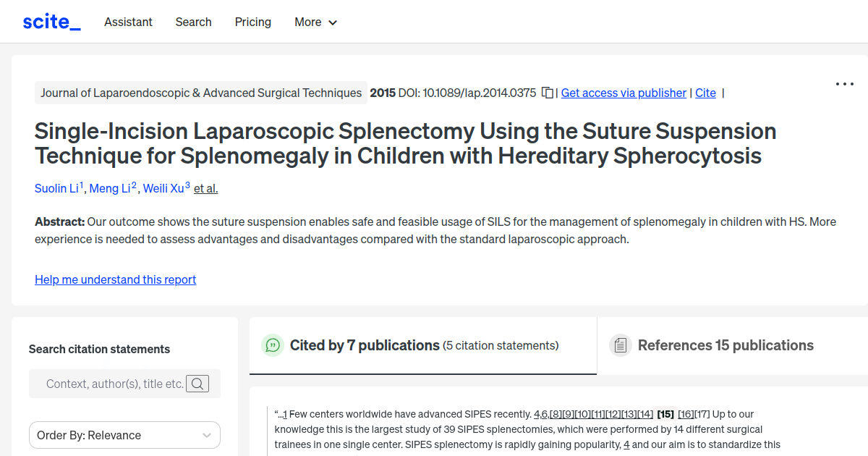Click the journal name badge
Image resolution: width=868 pixels, height=456 pixels.
point(201,93)
